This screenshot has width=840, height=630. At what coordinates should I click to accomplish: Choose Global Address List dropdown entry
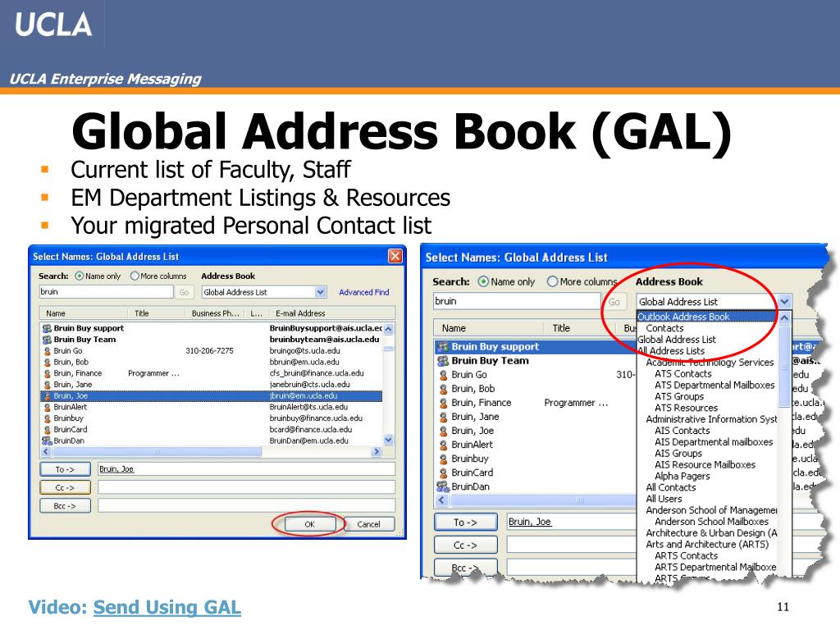[x=676, y=340]
